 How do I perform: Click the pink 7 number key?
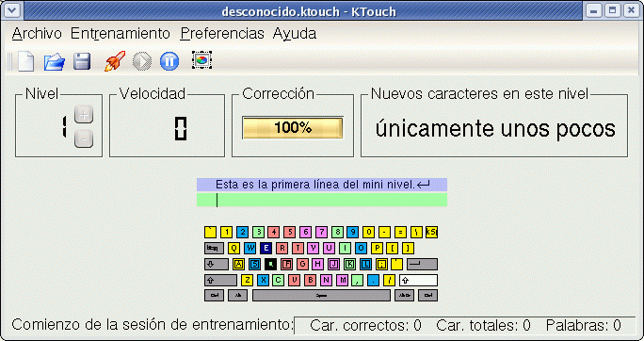coord(322,232)
